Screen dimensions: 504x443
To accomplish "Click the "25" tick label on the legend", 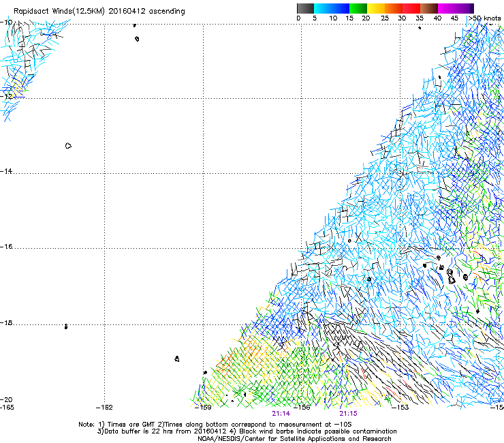I will [x=385, y=18].
